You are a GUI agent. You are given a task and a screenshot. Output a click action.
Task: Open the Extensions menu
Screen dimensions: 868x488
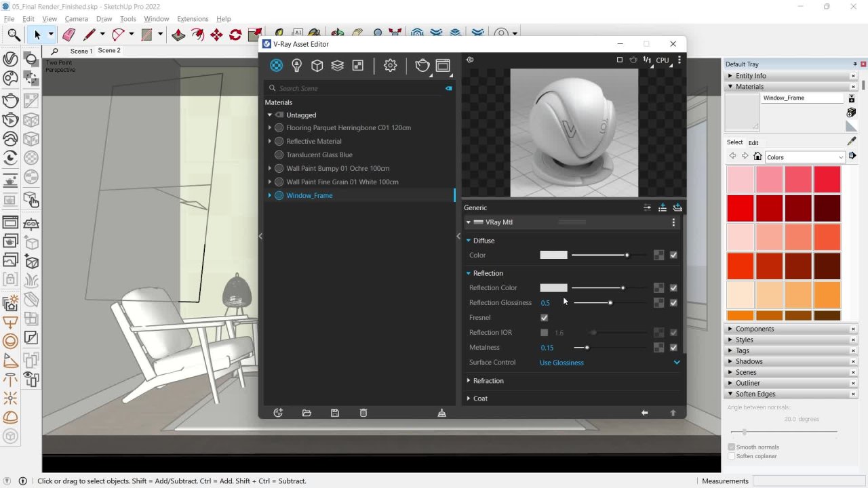click(193, 19)
